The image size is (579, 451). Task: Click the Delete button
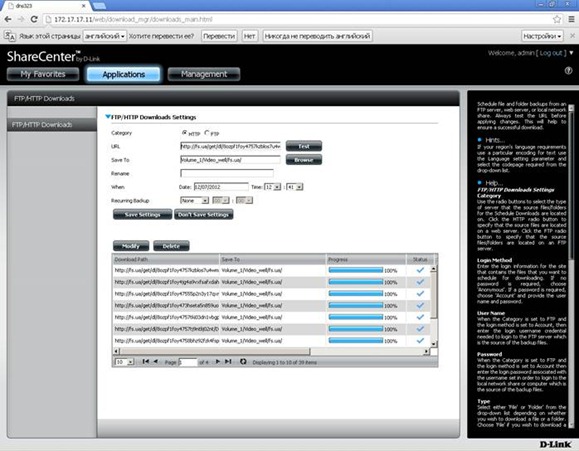point(171,246)
